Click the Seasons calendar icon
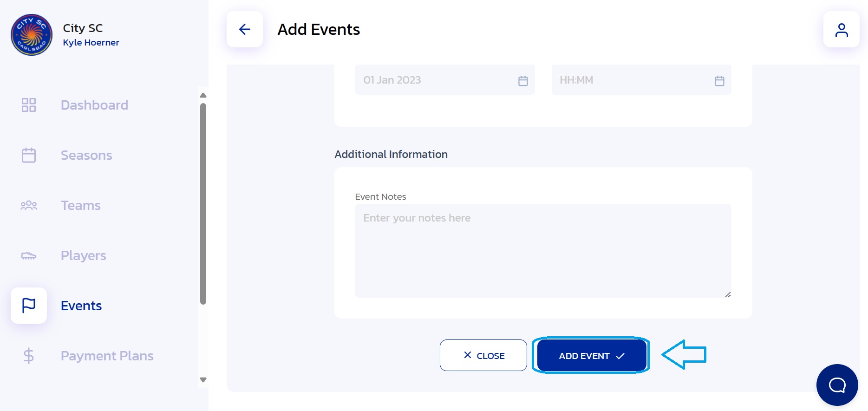This screenshot has width=868, height=411. (29, 155)
